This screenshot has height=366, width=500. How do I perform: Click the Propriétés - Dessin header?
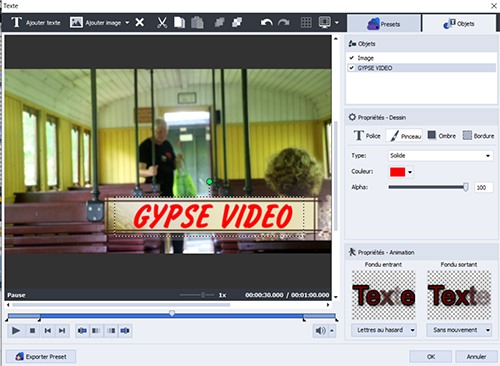pos(382,117)
